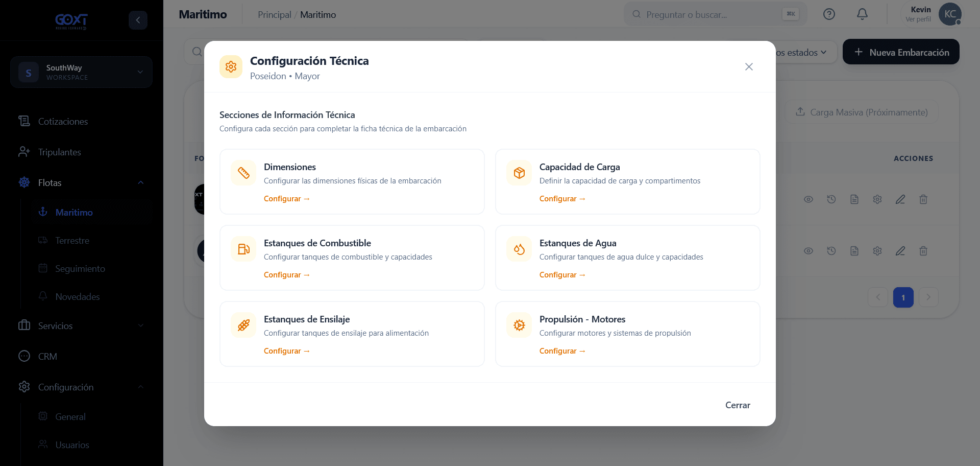Go to pagination page 1
The image size is (980, 466).
point(903,297)
